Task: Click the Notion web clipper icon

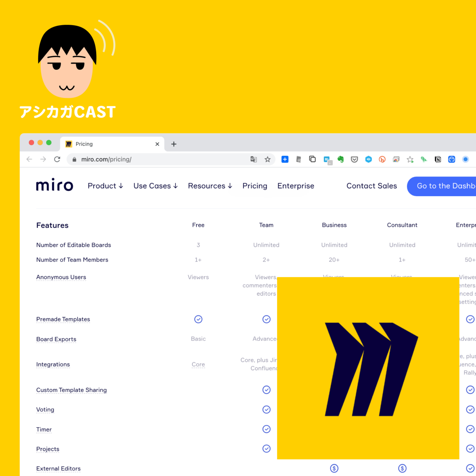Action: pyautogui.click(x=438, y=159)
